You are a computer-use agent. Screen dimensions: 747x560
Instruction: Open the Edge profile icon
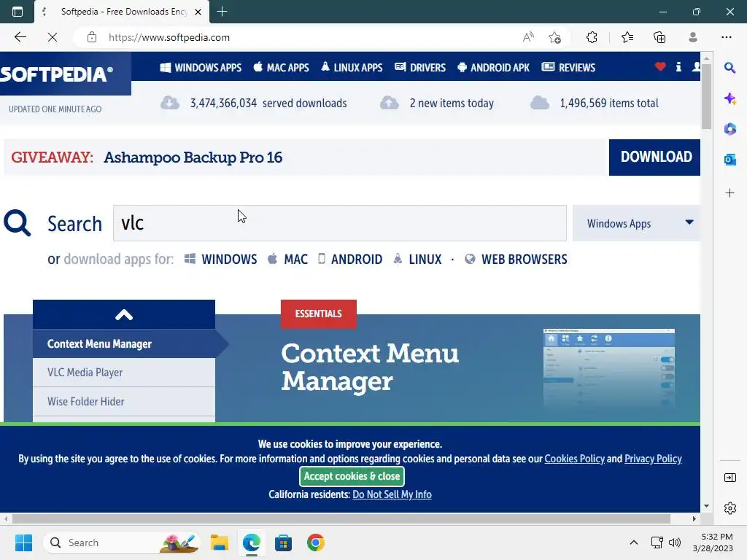tap(693, 37)
